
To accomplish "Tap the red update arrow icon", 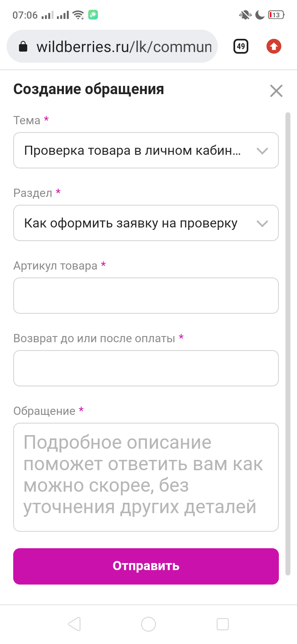I will (273, 46).
